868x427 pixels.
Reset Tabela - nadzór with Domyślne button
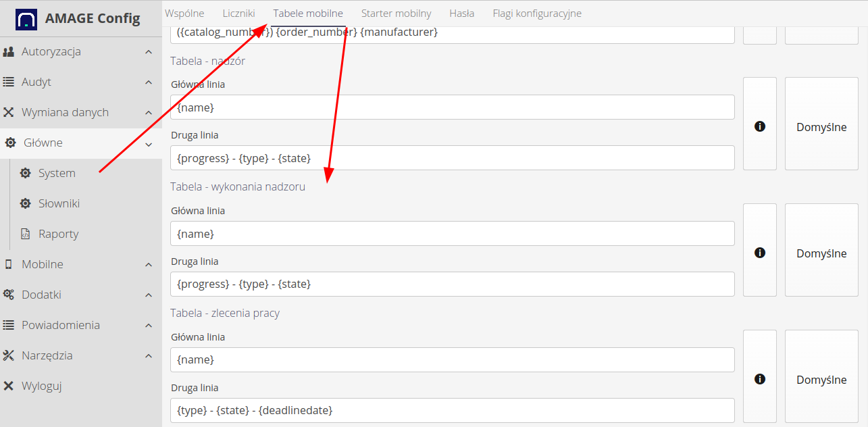(821, 127)
